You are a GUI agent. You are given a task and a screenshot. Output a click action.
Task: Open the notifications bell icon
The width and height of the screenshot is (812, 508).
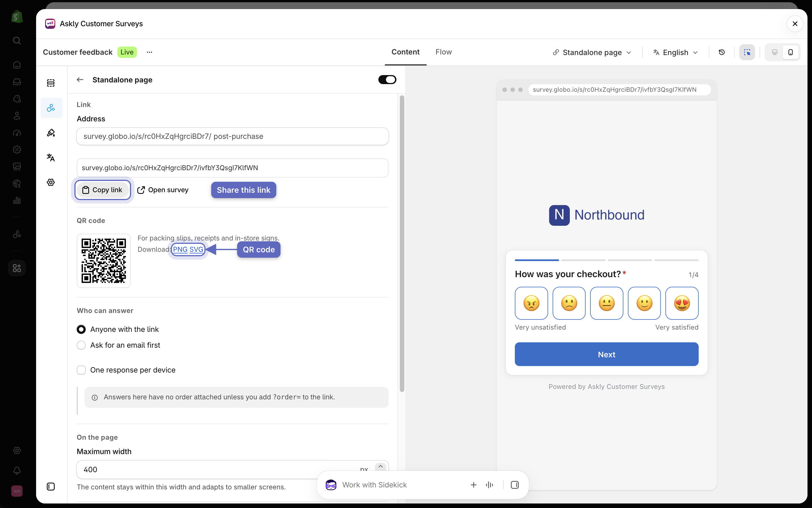pos(17,471)
